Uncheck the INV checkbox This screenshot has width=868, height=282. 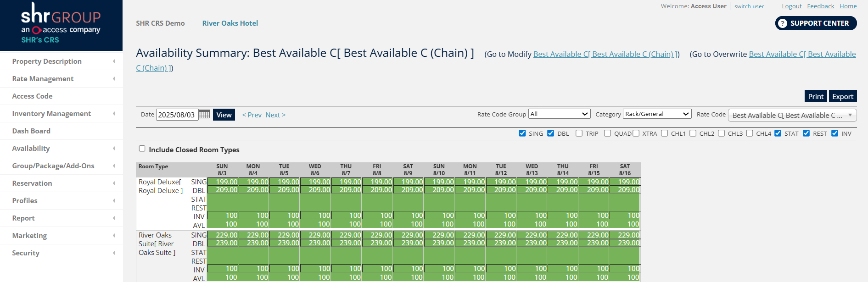(x=835, y=133)
